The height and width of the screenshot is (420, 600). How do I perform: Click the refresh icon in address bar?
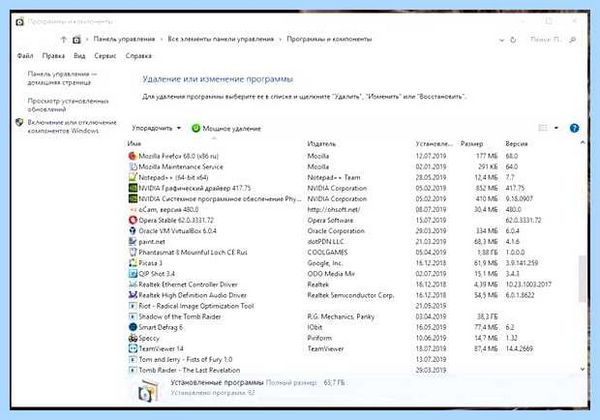pyautogui.click(x=513, y=40)
